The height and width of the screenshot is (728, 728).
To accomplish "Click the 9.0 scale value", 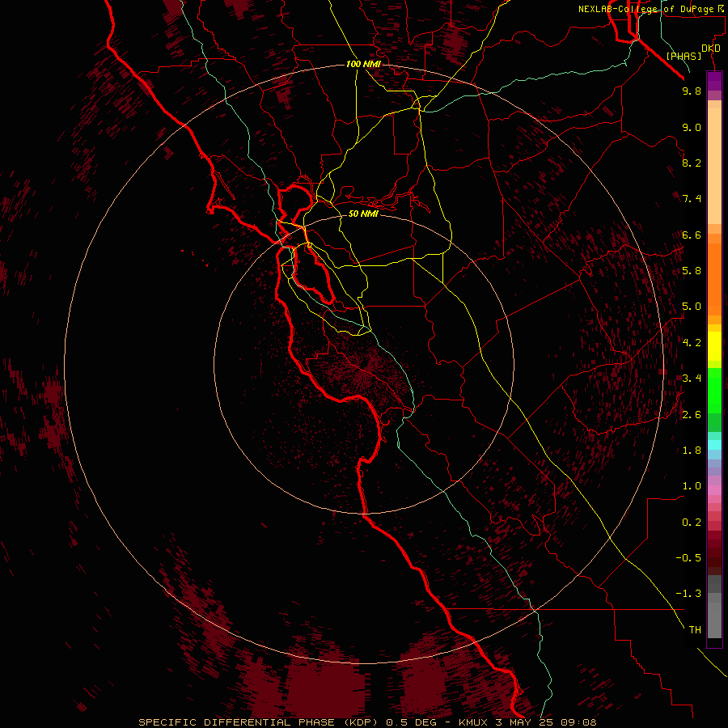I will point(692,127).
